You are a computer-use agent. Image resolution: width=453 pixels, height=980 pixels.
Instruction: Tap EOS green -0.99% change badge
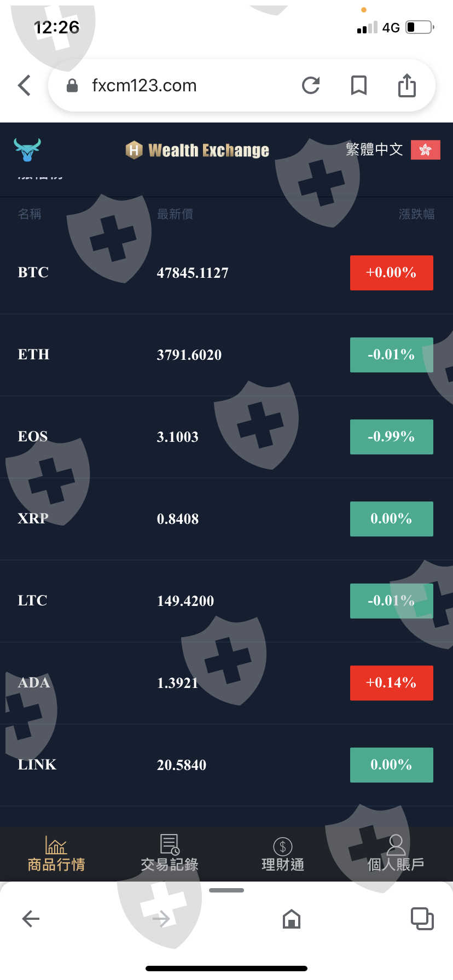[x=391, y=437]
